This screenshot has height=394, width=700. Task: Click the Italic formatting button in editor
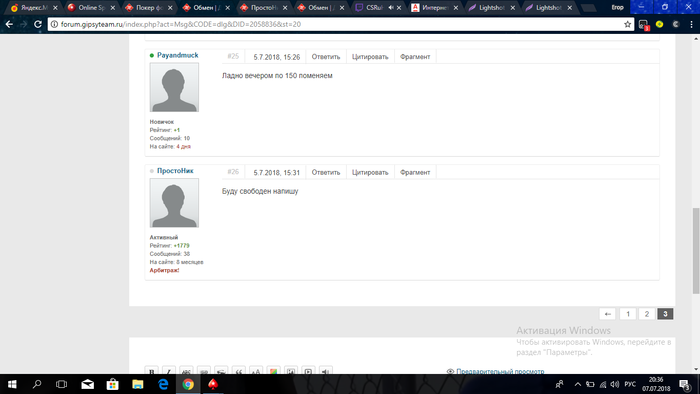coord(169,371)
